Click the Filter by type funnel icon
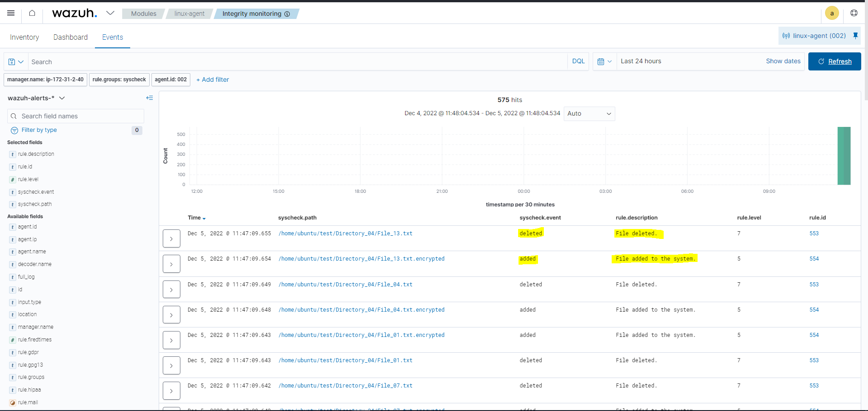Viewport: 868px width, 411px height. pyautogui.click(x=14, y=130)
